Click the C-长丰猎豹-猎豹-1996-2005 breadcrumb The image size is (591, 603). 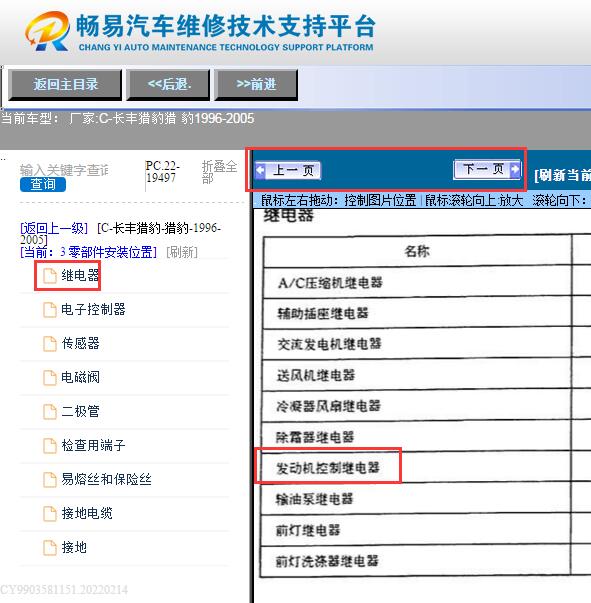[x=120, y=234]
